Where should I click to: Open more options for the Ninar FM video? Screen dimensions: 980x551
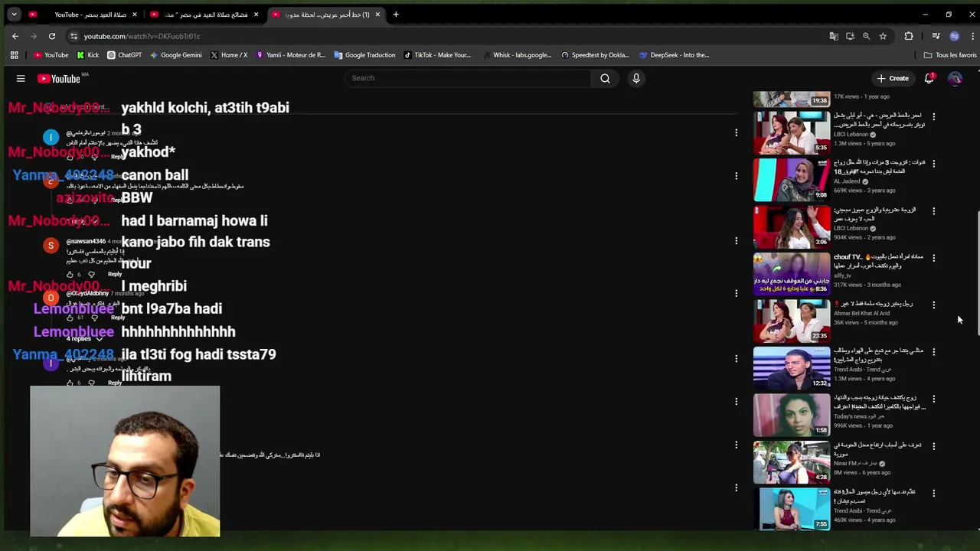933,446
